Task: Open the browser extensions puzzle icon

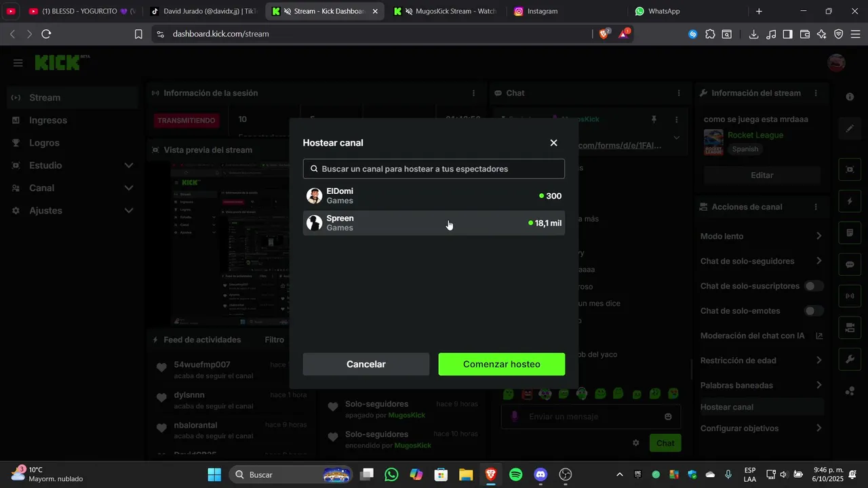Action: [x=710, y=34]
